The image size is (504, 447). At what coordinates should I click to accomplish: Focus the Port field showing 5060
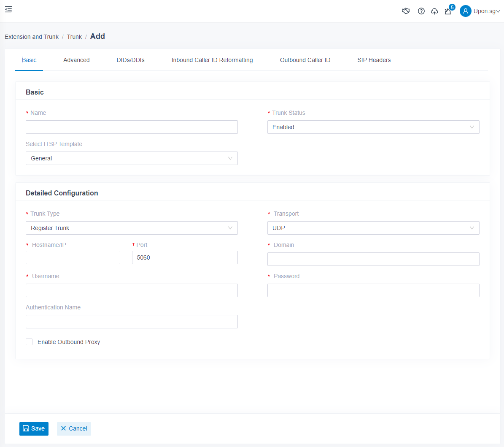[x=185, y=257]
